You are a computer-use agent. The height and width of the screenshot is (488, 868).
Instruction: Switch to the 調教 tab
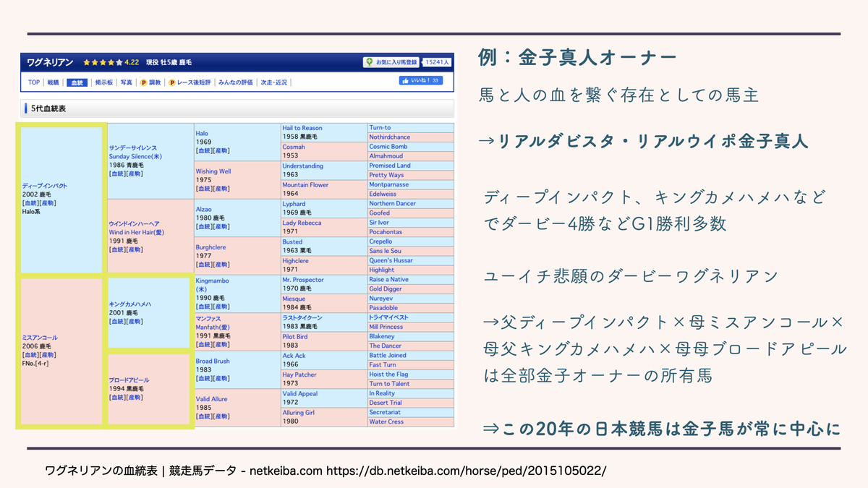[x=155, y=82]
